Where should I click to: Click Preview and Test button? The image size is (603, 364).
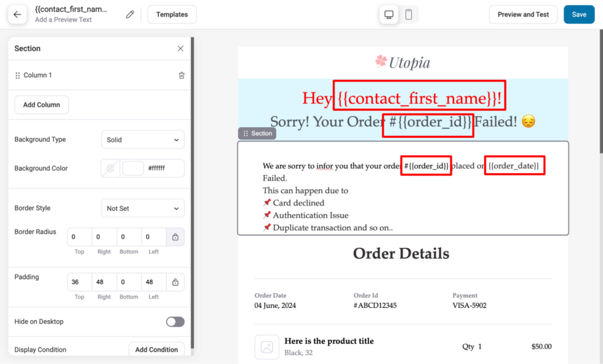(x=523, y=15)
